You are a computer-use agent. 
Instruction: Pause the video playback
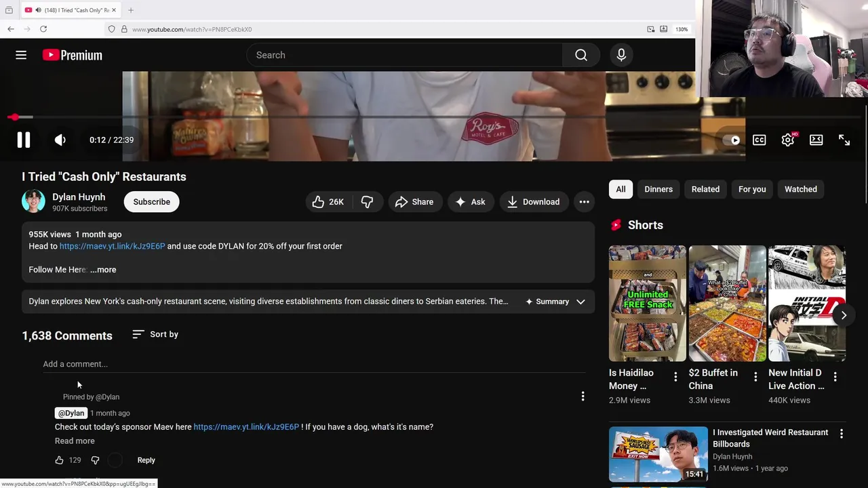[24, 140]
